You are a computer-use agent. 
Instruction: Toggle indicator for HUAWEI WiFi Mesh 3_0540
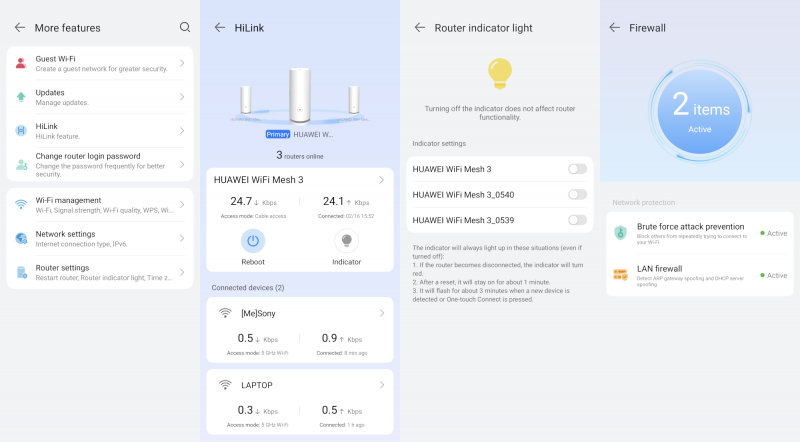pyautogui.click(x=578, y=194)
